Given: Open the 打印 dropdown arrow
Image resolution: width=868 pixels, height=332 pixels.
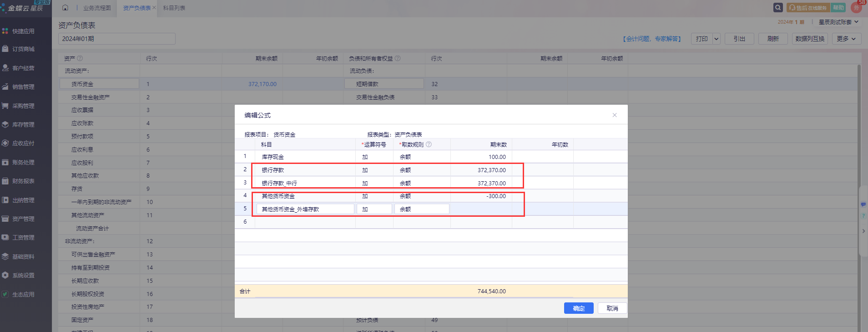Looking at the screenshot, I should [716, 39].
